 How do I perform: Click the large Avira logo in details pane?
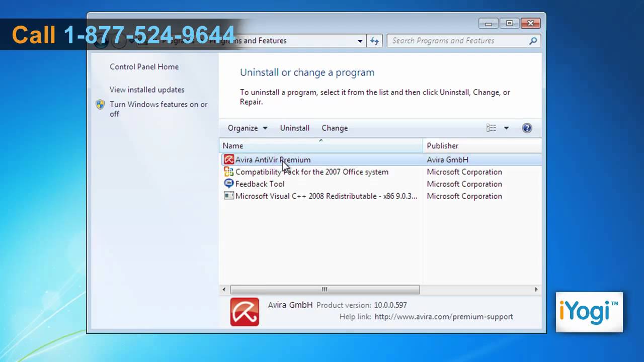(x=245, y=312)
